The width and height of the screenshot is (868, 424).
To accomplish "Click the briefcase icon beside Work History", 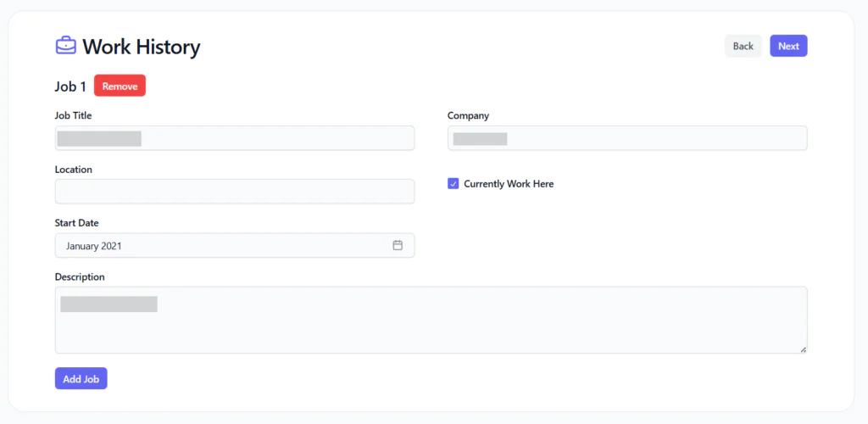I will coord(66,46).
